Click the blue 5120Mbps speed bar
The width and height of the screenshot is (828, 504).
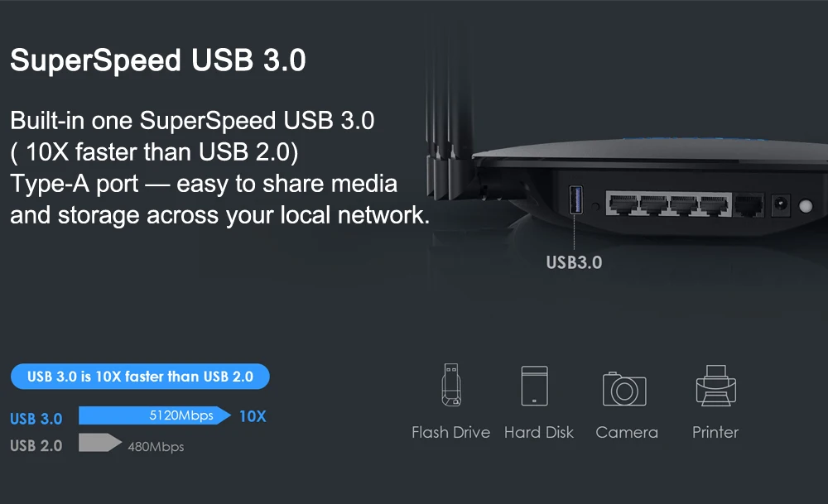click(154, 415)
